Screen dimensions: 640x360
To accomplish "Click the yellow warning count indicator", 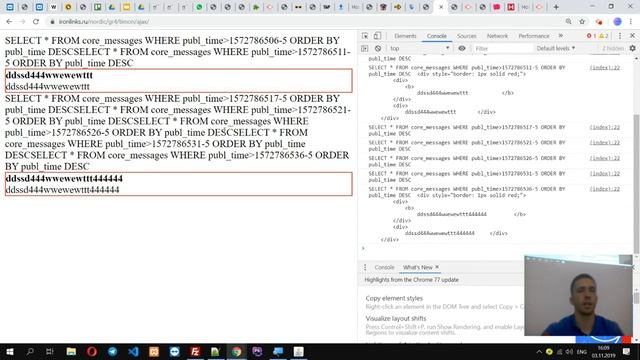I will pyautogui.click(x=604, y=36).
